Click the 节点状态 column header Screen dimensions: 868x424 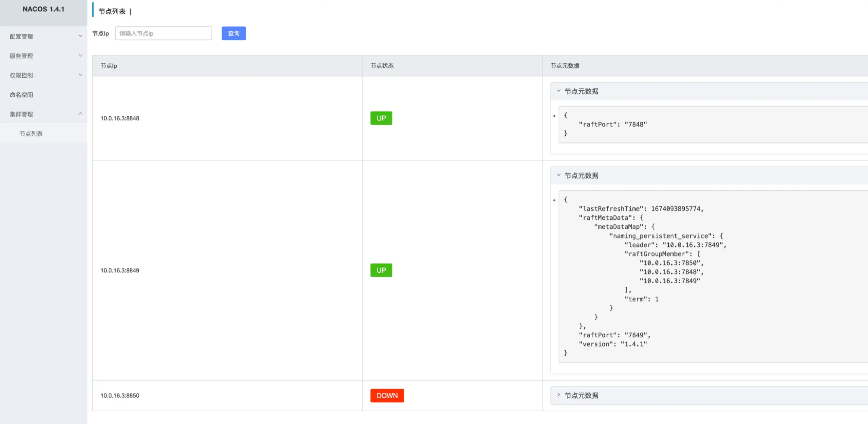(382, 66)
